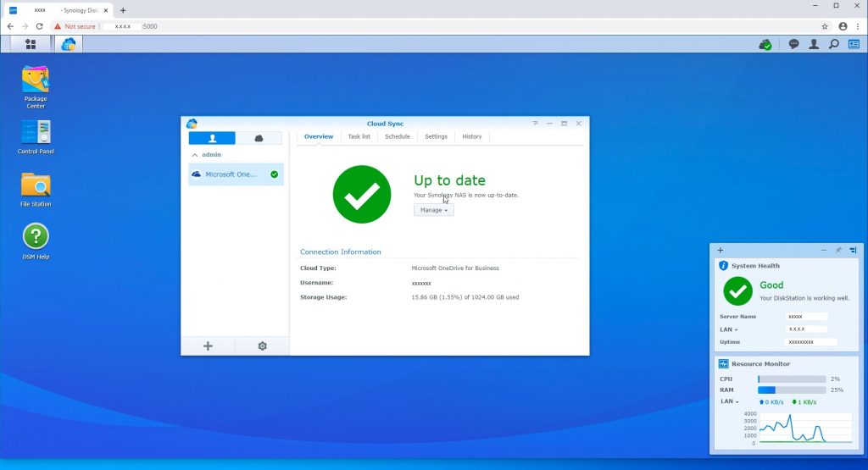This screenshot has height=470, width=868.
Task: Open Cloud Sync gear settings icon
Action: click(x=263, y=346)
